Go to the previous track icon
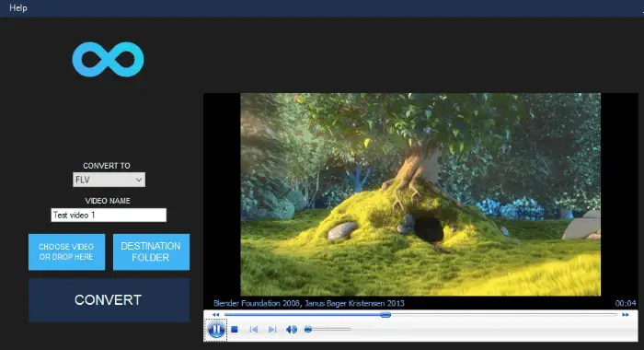 [x=254, y=330]
